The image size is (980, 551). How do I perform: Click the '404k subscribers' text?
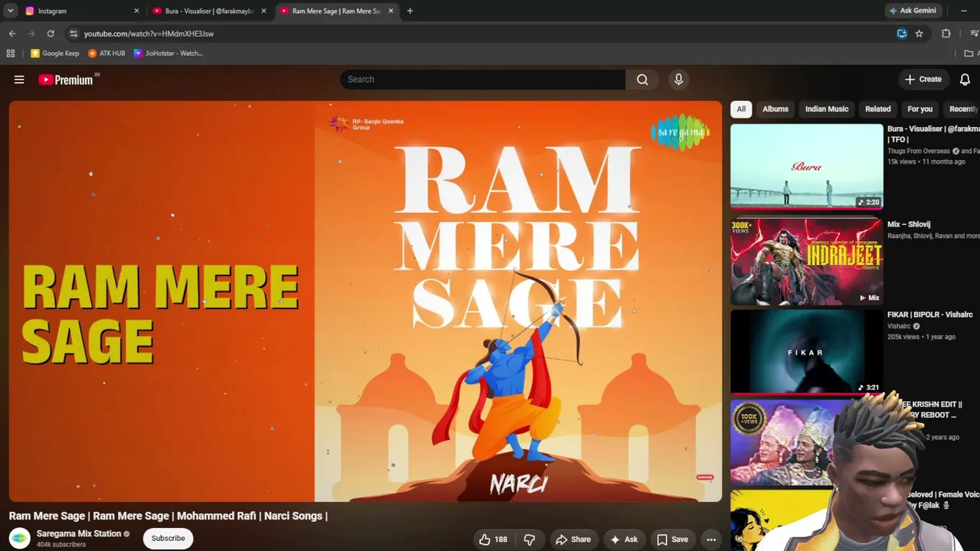61,545
